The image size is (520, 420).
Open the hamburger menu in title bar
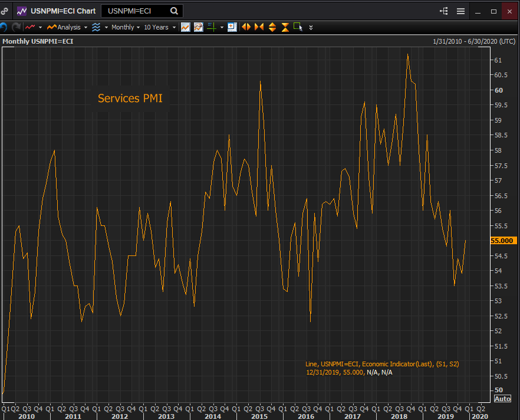(460, 11)
